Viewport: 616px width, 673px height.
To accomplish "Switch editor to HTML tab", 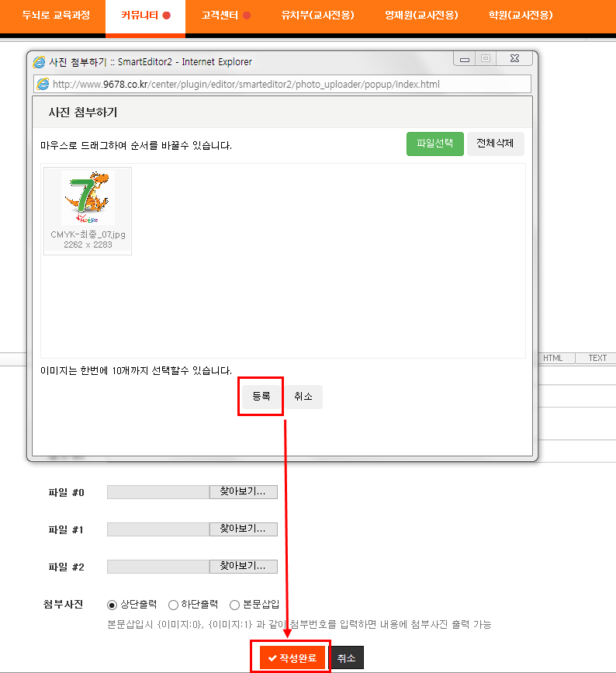I will [552, 358].
